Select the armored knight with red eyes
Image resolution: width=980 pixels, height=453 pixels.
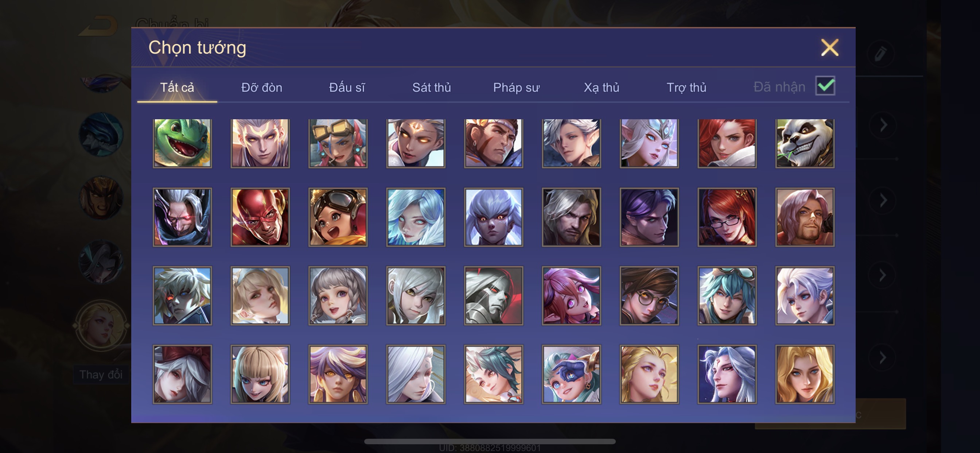coord(493,296)
